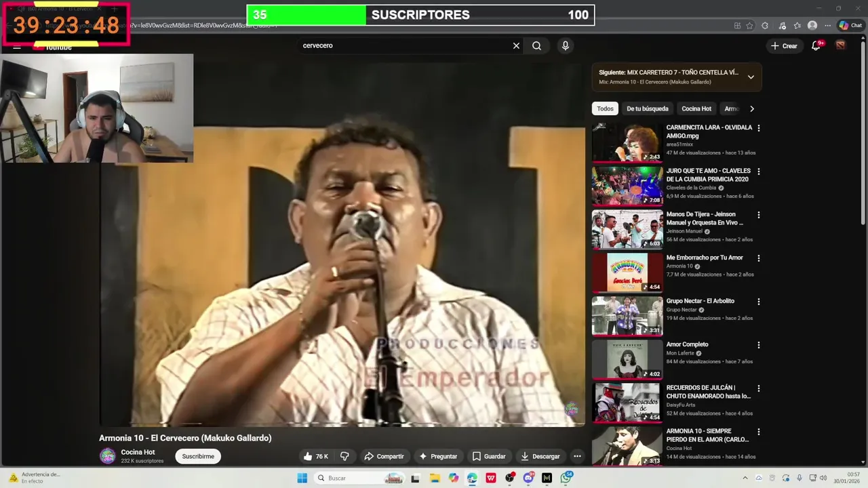Start voice search with the microphone icon
868x488 pixels.
tap(565, 45)
